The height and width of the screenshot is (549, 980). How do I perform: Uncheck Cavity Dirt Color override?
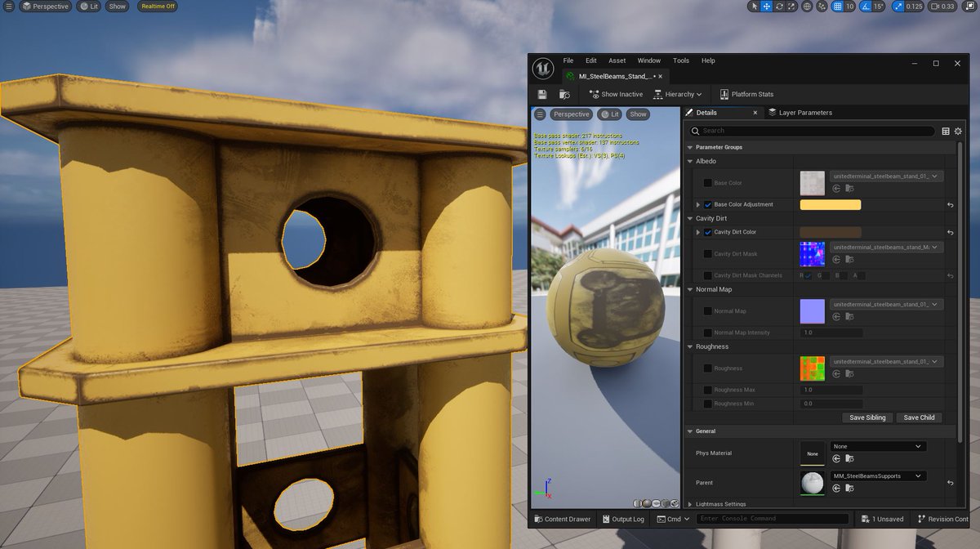point(708,232)
